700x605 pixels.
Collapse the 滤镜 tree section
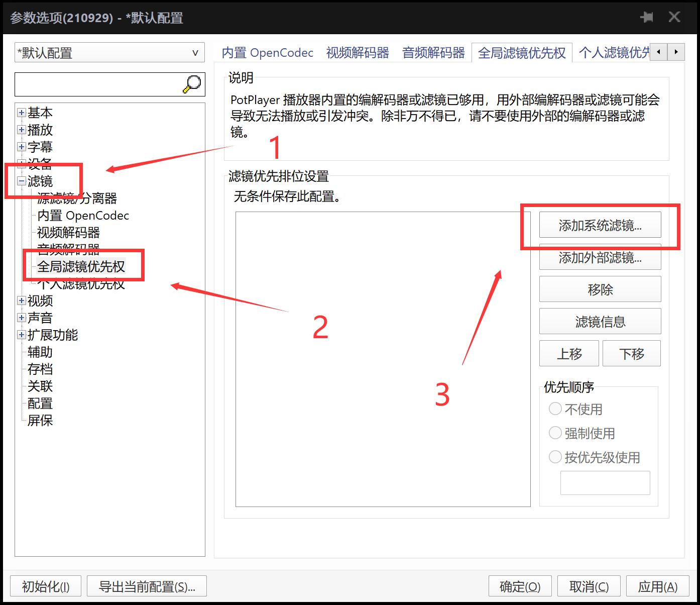click(21, 181)
